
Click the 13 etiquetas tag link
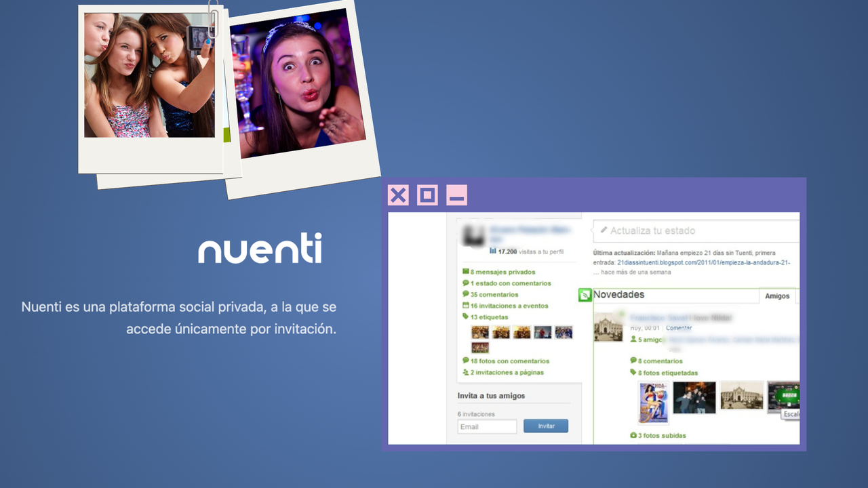pyautogui.click(x=489, y=317)
